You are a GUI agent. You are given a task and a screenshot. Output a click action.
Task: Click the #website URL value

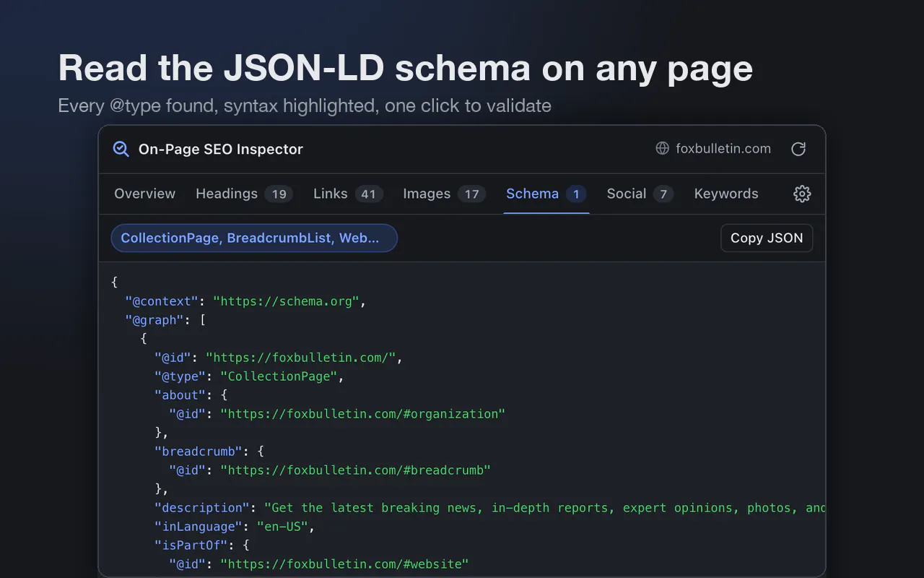tap(344, 564)
